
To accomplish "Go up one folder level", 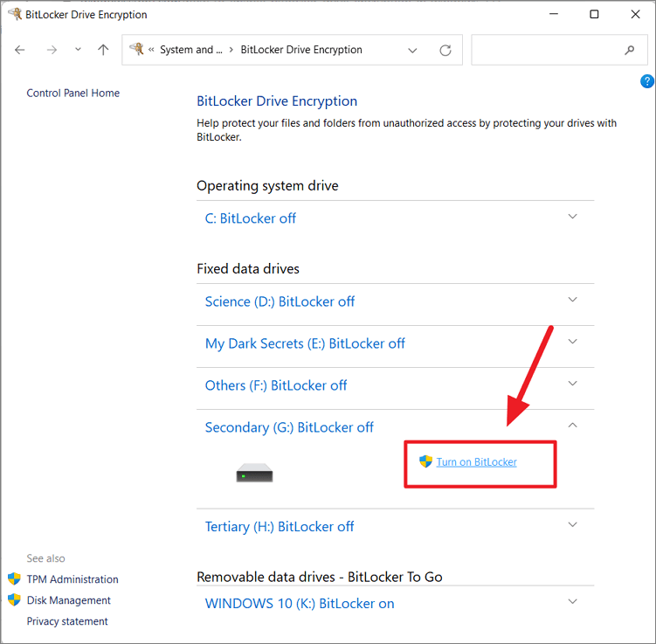I will pyautogui.click(x=103, y=50).
